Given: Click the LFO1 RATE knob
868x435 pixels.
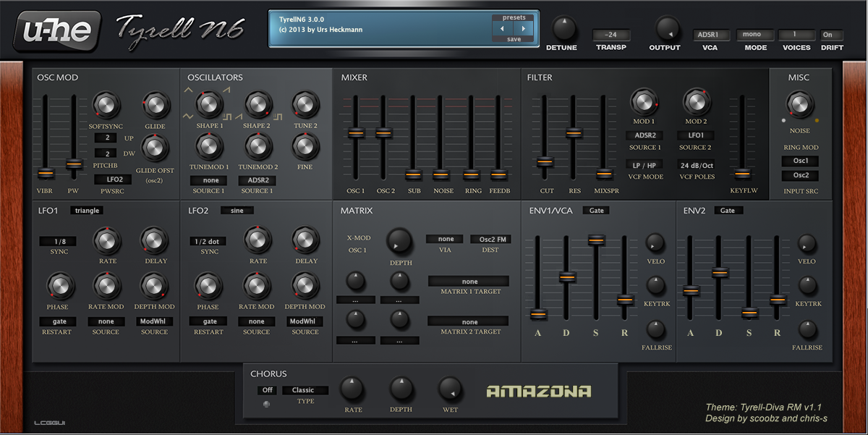Looking at the screenshot, I should (x=107, y=240).
